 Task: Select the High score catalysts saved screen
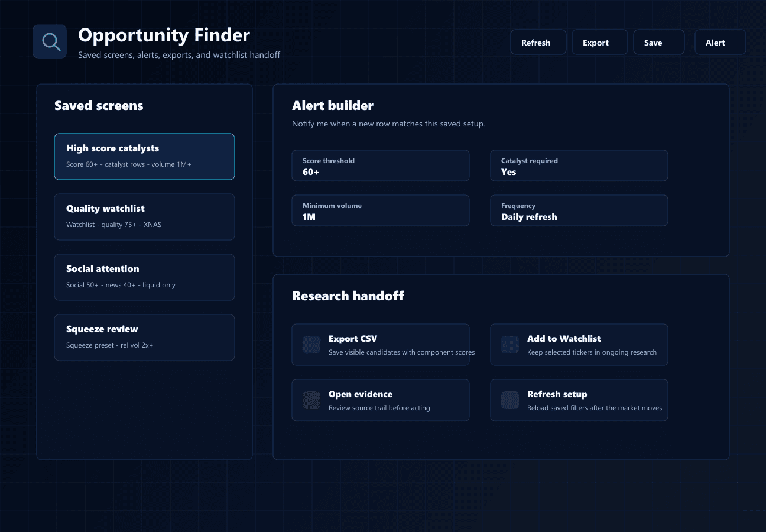[144, 157]
